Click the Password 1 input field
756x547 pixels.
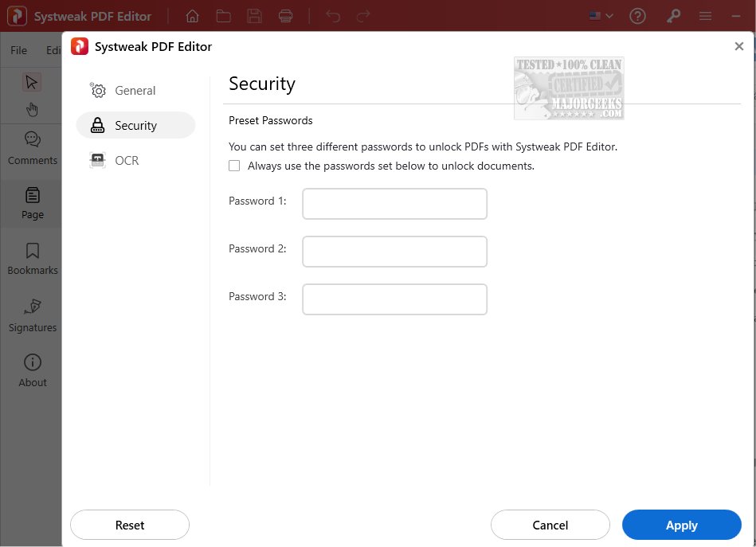point(394,204)
